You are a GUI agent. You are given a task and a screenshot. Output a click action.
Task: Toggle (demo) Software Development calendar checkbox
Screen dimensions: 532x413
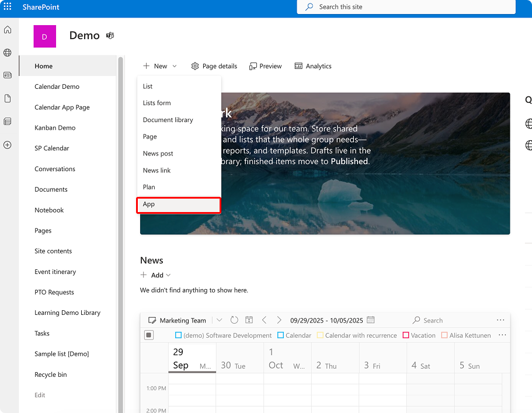coord(179,335)
